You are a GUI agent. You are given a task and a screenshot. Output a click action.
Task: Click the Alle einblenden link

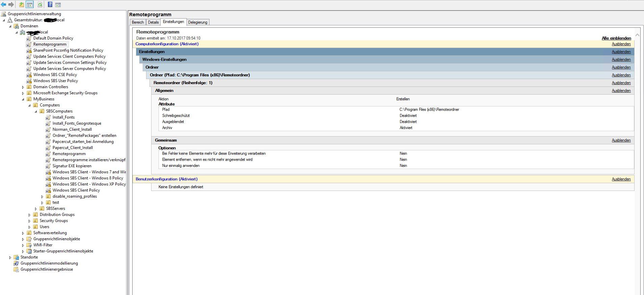[x=616, y=38]
